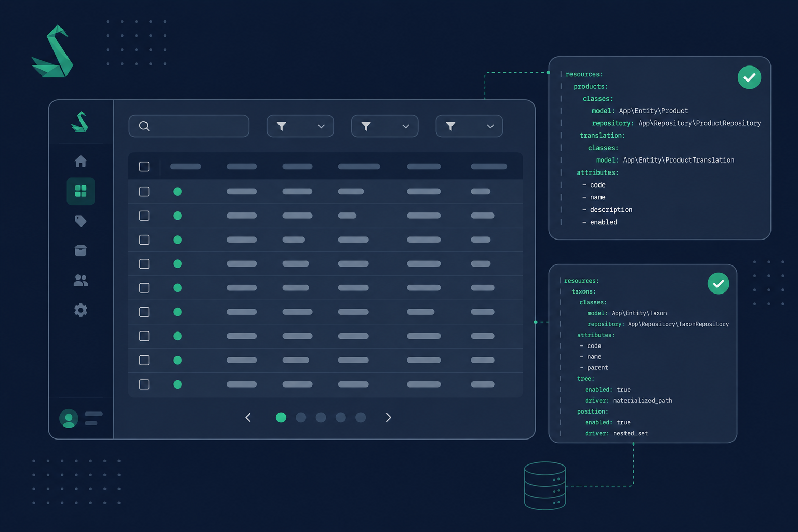Click the 'tree:' key
798x532 pixels.
point(586,379)
